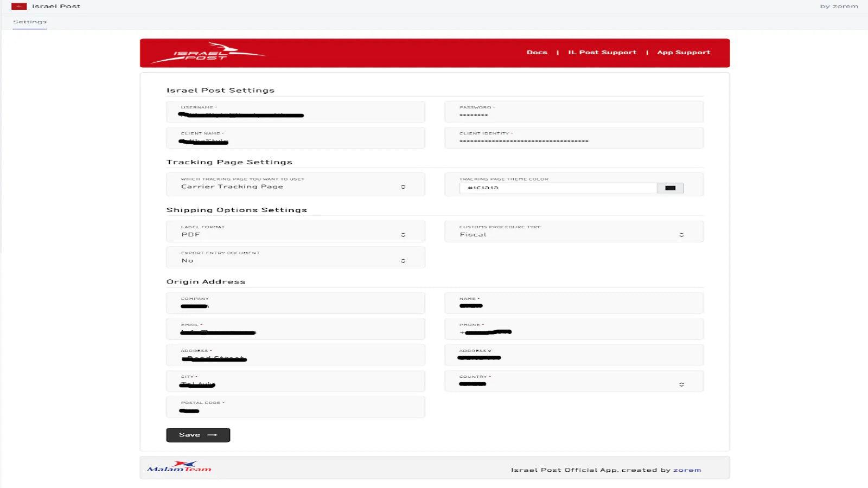Image resolution: width=868 pixels, height=488 pixels.
Task: Open IL Post Support
Action: pyautogui.click(x=602, y=52)
